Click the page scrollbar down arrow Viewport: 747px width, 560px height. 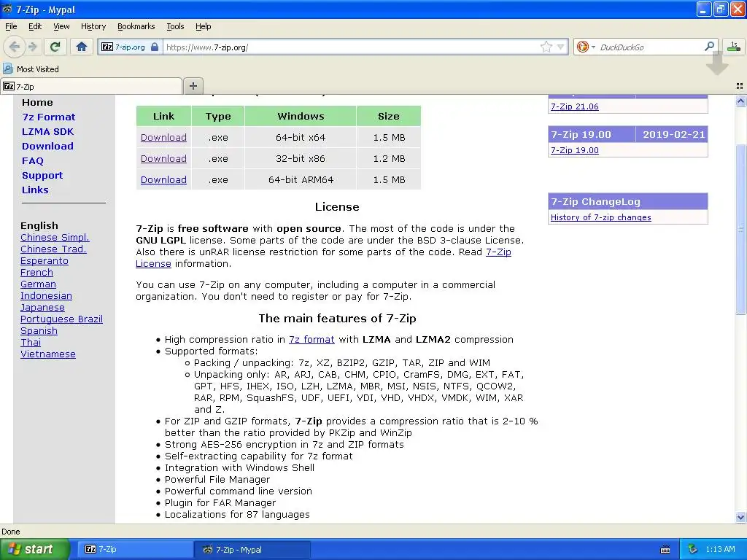(x=740, y=517)
